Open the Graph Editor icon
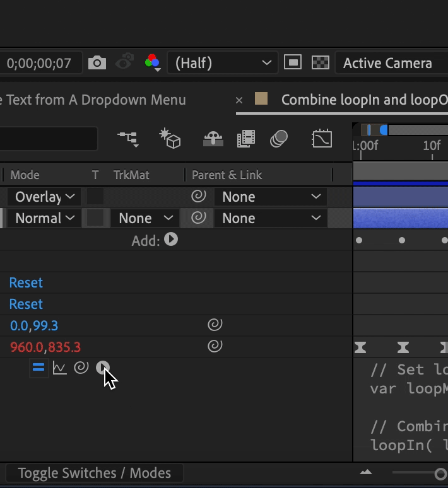Image resolution: width=448 pixels, height=488 pixels. coord(322,139)
